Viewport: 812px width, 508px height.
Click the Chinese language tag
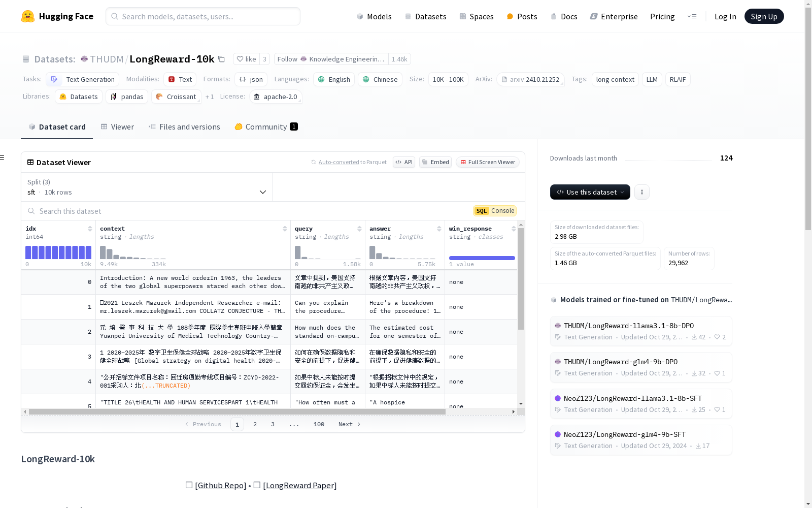pos(380,79)
